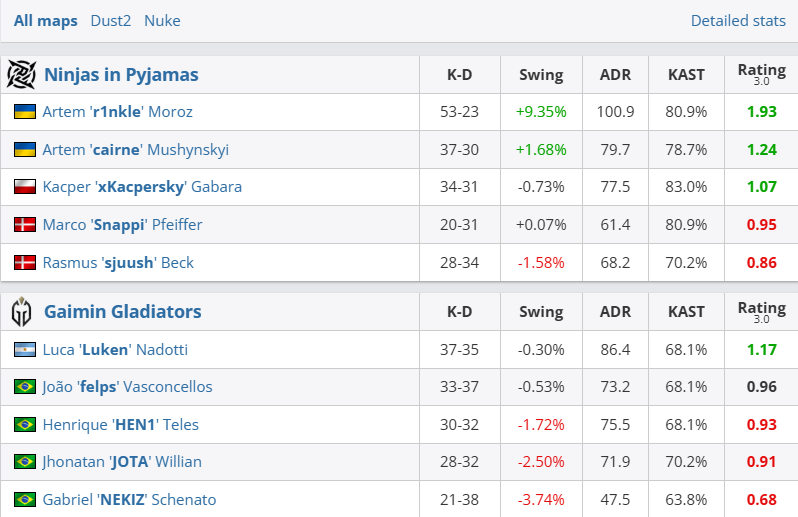The width and height of the screenshot is (798, 517).
Task: Switch to the Nuke map tab
Action: [162, 20]
